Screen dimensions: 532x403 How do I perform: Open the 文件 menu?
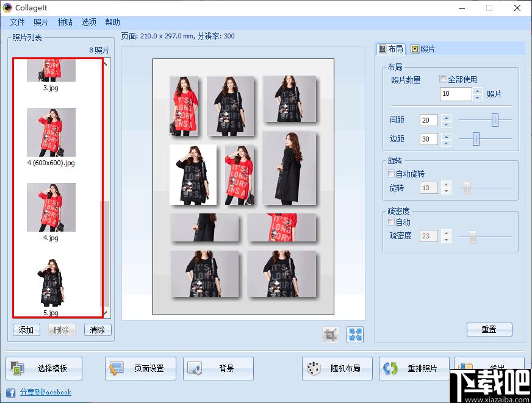coord(17,22)
